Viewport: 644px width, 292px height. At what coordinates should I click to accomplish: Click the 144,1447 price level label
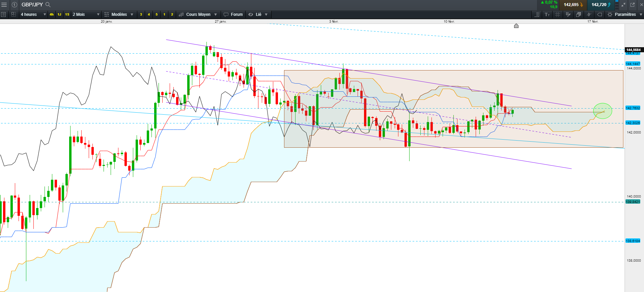click(633, 64)
